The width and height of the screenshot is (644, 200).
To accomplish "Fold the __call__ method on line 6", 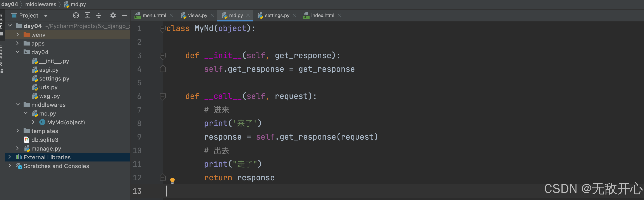I will click(x=163, y=96).
